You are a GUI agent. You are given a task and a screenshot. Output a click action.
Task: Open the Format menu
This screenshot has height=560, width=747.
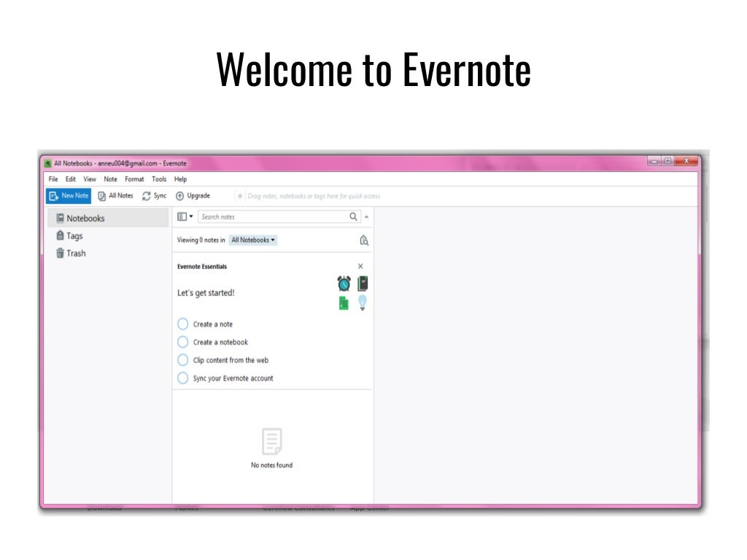click(x=134, y=179)
